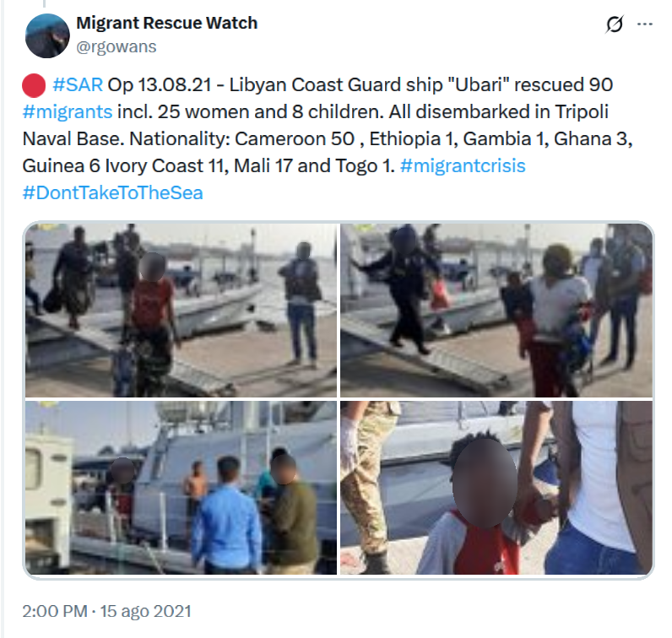Open top-right photo of woman in white shirt
The height and width of the screenshot is (638, 672).
[x=496, y=311]
